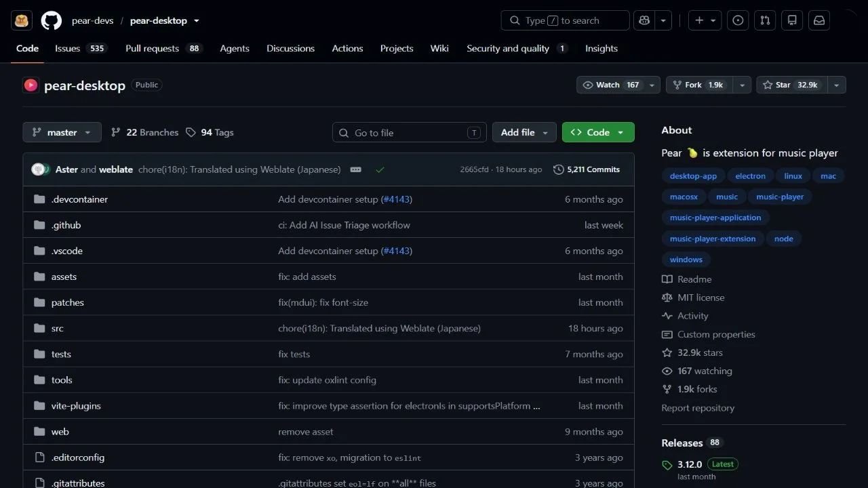Open the pear-desktop repository switcher caret
Image resolution: width=868 pixels, height=488 pixels.
click(x=197, y=21)
